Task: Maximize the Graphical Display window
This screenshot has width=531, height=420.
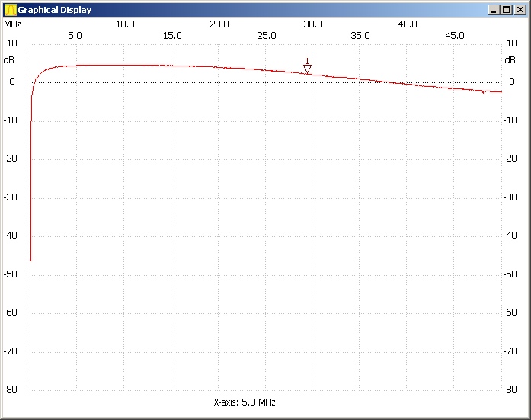Action: coord(506,10)
